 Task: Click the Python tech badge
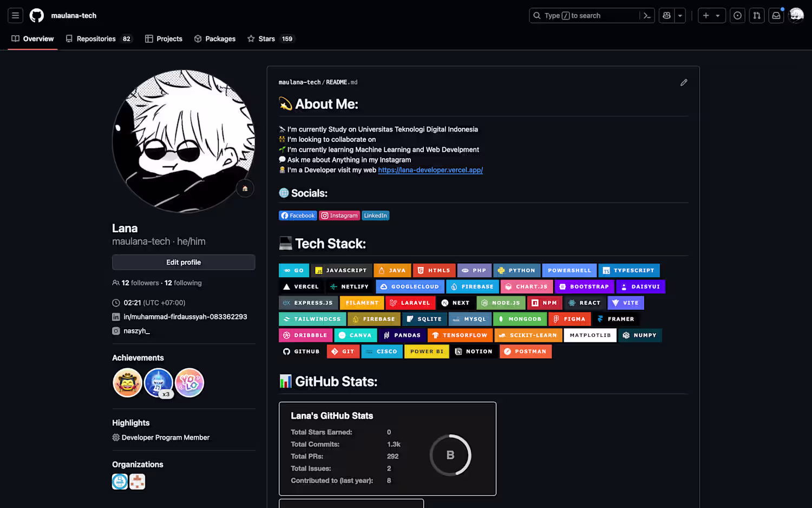(x=517, y=270)
